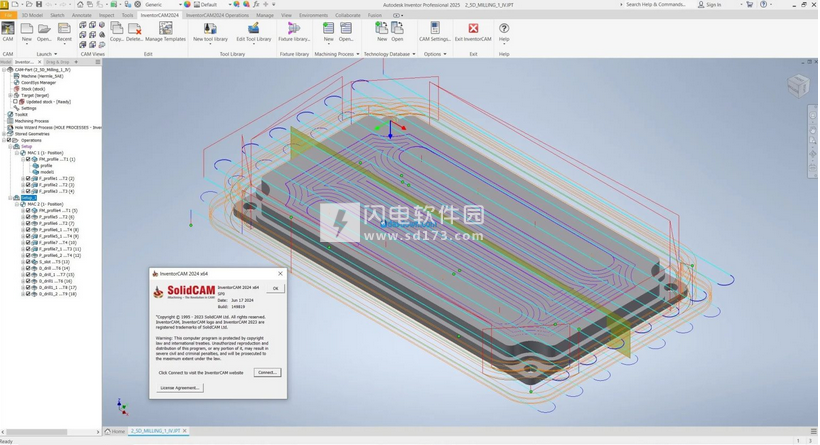Viewport: 820px width, 445px height.
Task: Click the License Agreement button
Action: tap(180, 388)
